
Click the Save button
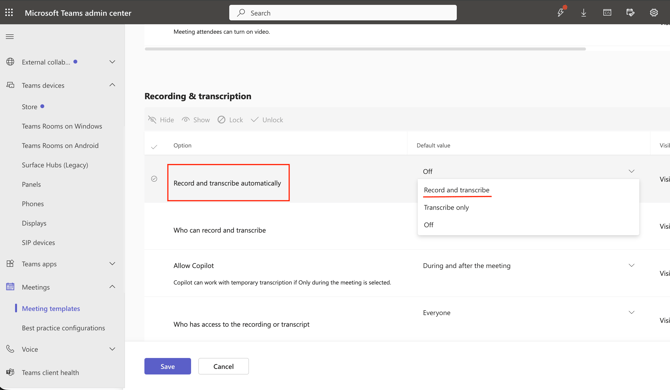[168, 367]
